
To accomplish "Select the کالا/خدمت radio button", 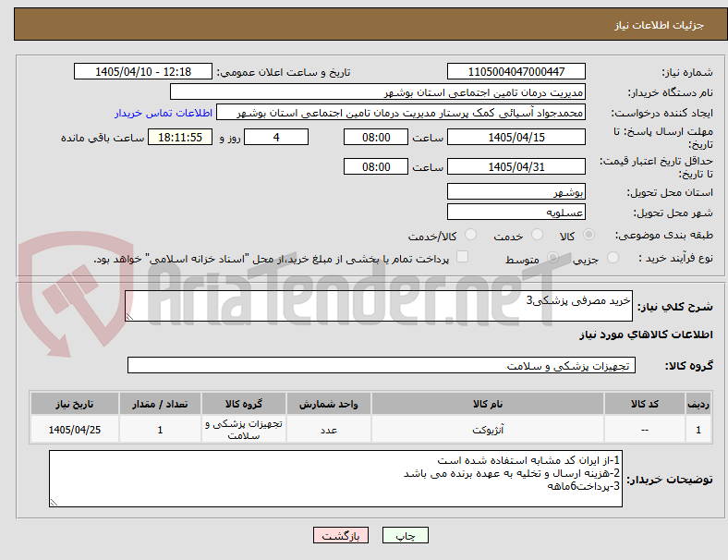I will point(471,235).
